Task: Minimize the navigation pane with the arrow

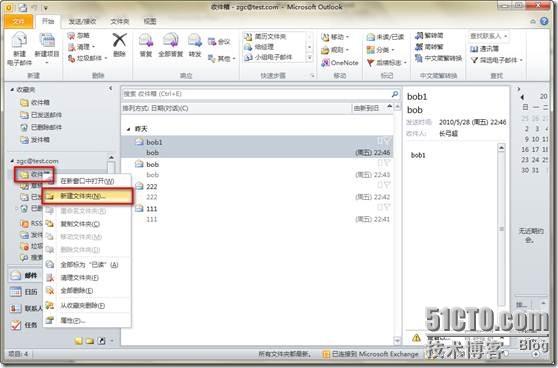Action: click(x=110, y=88)
